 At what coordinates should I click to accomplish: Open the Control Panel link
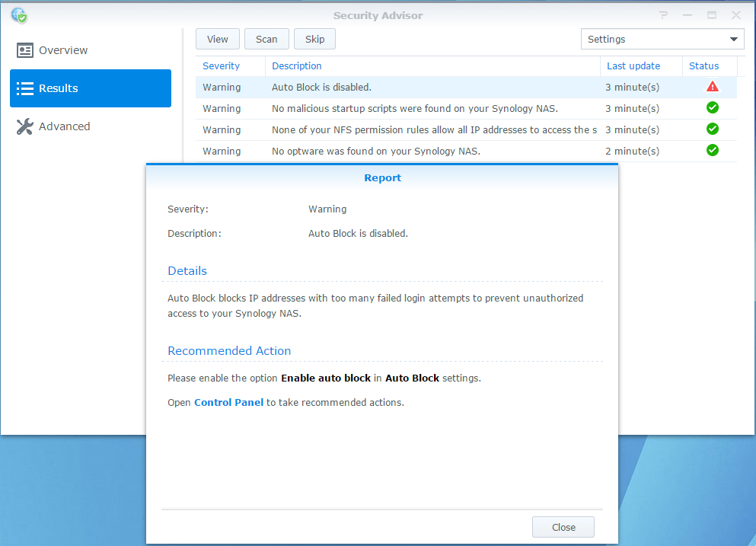228,403
